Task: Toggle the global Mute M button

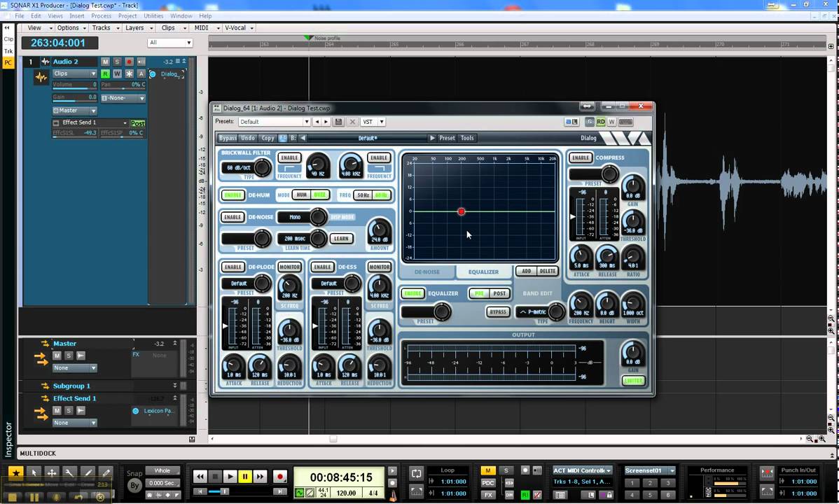Action: 487,470
